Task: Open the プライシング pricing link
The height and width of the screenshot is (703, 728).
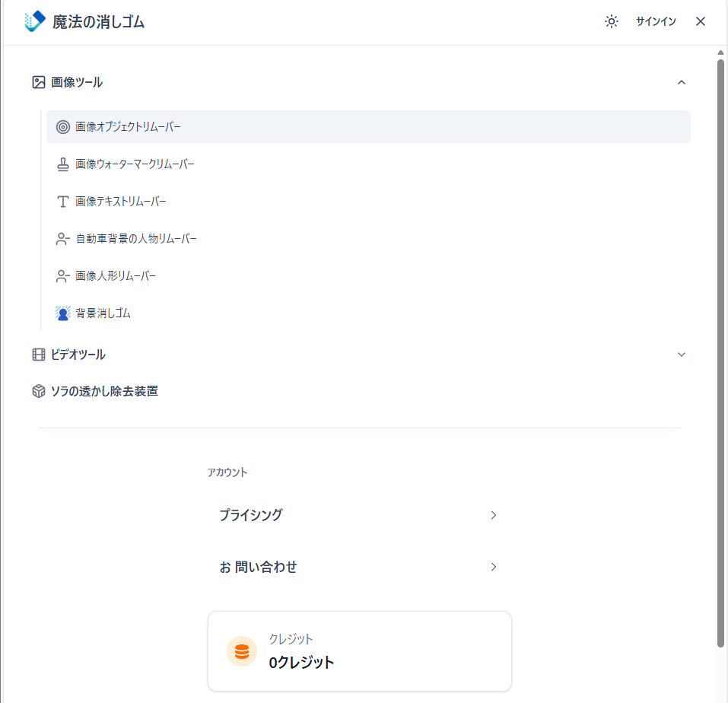Action: [x=251, y=515]
